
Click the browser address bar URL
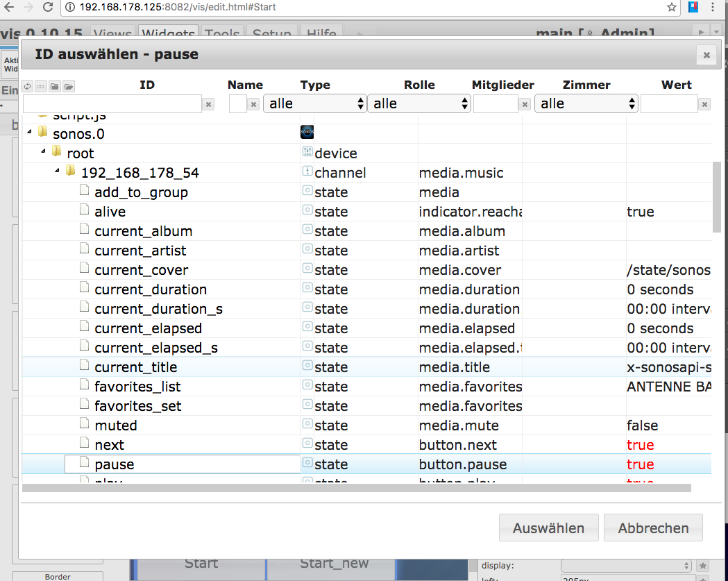click(x=178, y=7)
